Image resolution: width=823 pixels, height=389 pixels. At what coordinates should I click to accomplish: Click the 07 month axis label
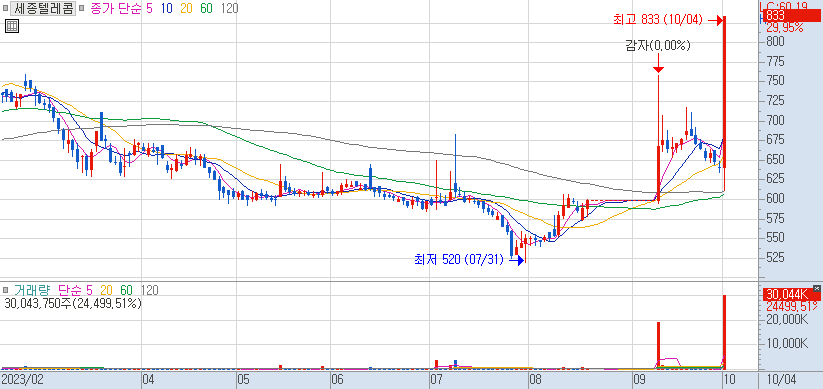coord(437,379)
